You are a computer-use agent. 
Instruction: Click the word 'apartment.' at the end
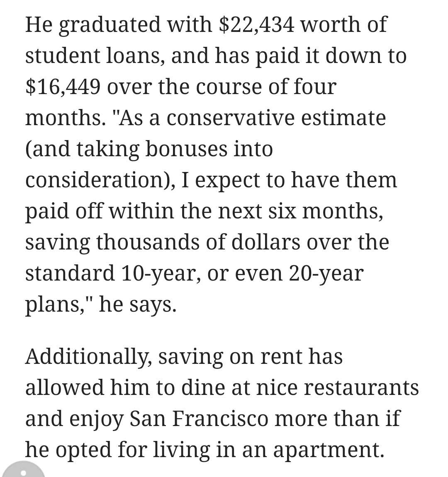click(x=329, y=451)
